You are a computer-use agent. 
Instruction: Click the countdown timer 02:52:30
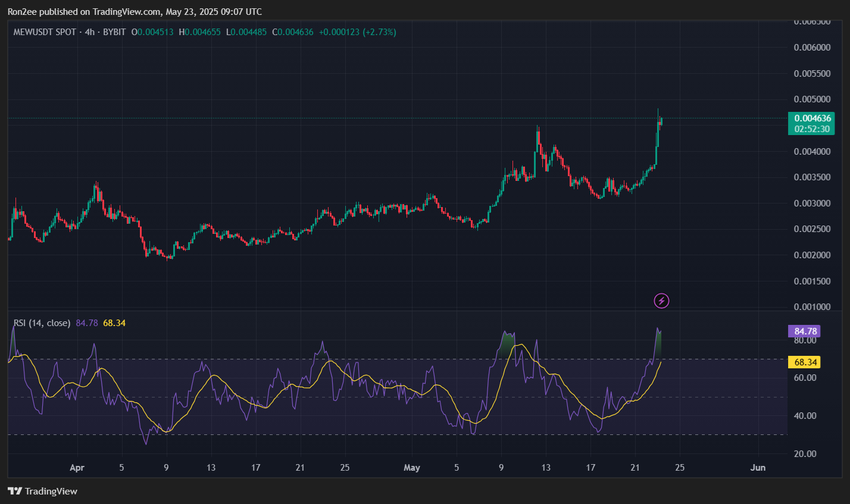812,129
